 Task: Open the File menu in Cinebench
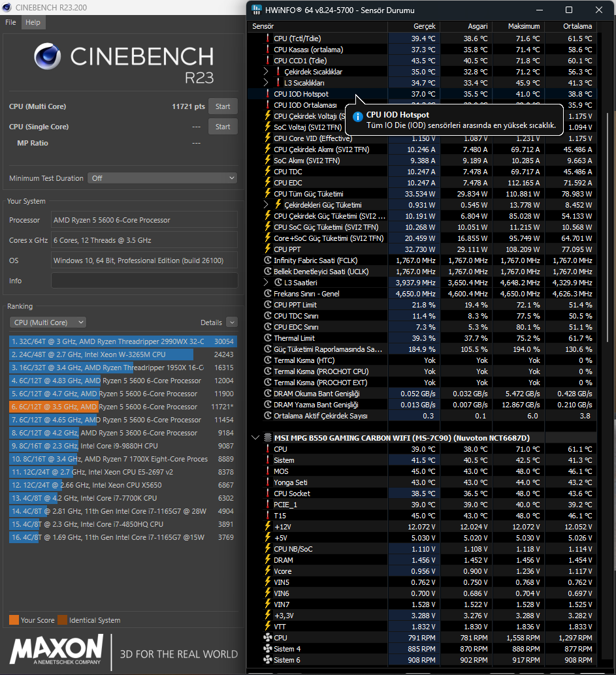pos(10,22)
